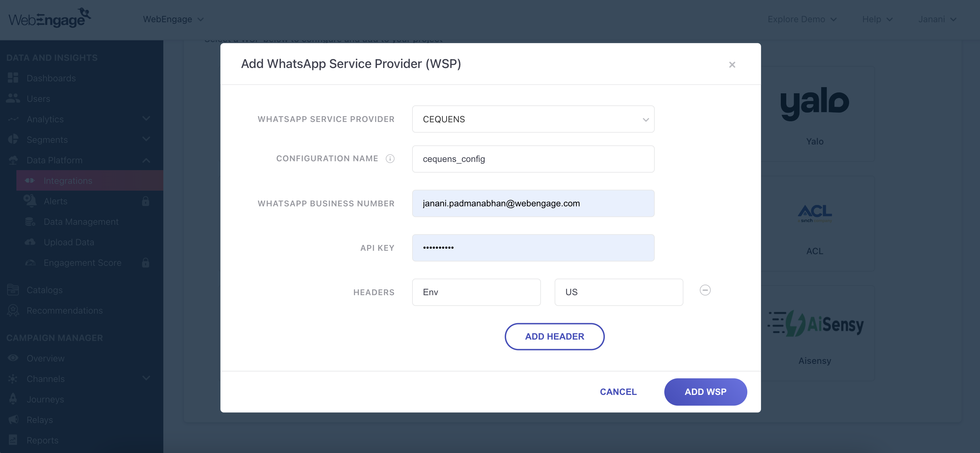Open the WebEngage project dropdown
The image size is (980, 453).
click(x=173, y=19)
